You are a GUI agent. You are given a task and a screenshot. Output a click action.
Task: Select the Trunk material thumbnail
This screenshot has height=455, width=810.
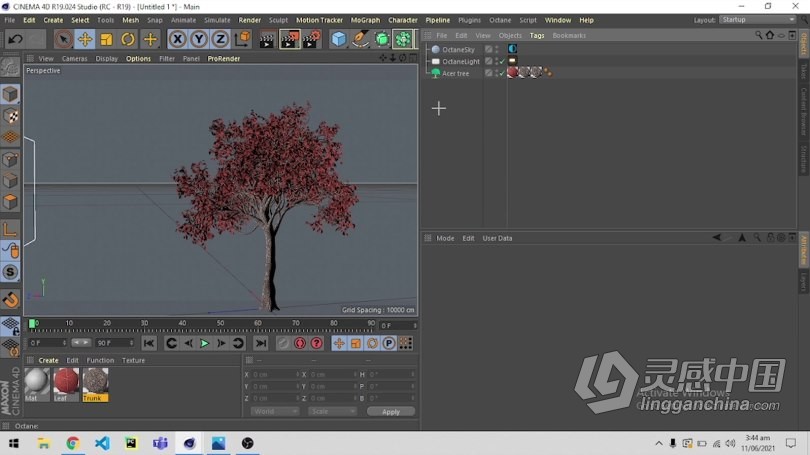96,385
